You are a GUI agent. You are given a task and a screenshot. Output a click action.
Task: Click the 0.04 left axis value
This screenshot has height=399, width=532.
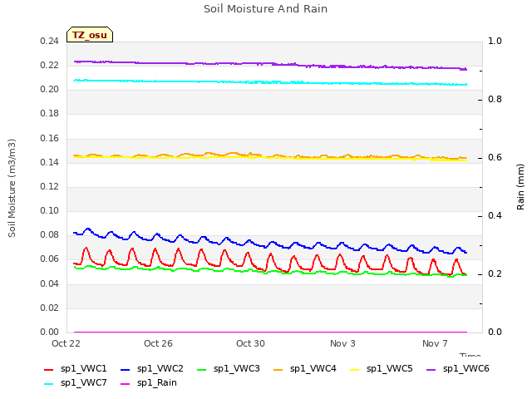coord(50,283)
